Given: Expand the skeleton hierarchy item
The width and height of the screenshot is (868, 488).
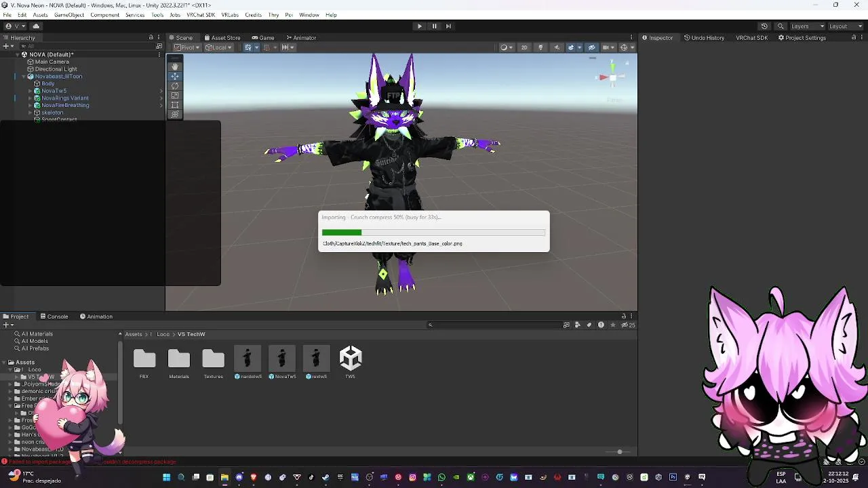Looking at the screenshot, I should [31, 113].
